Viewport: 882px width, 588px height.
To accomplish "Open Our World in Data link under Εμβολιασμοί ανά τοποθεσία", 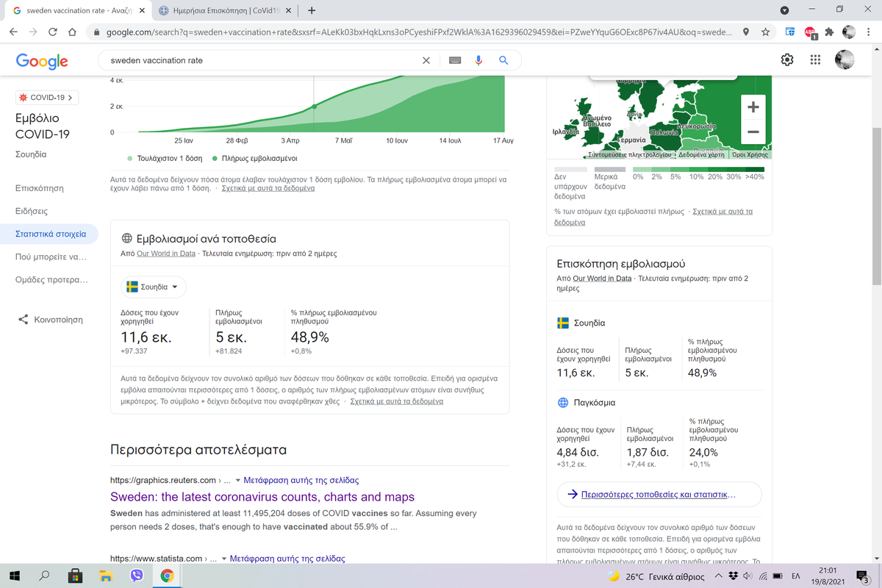I will point(166,254).
